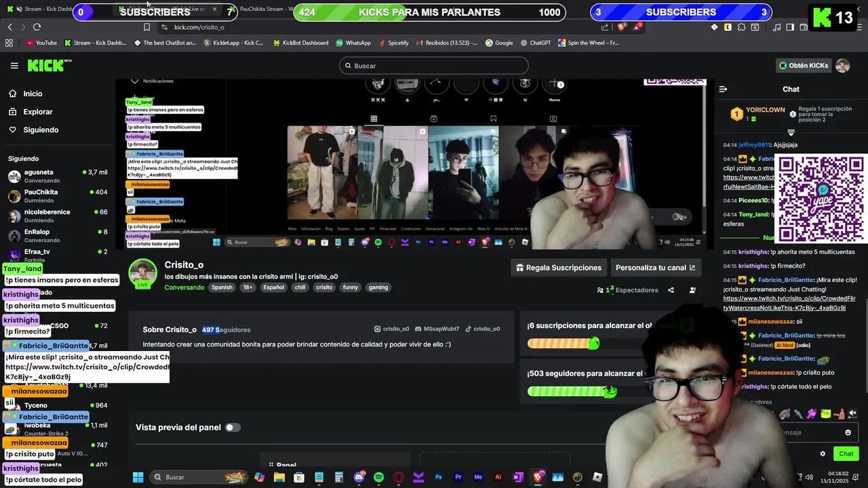
Task: Open KickBot Dashboard bookmark
Action: coord(300,43)
